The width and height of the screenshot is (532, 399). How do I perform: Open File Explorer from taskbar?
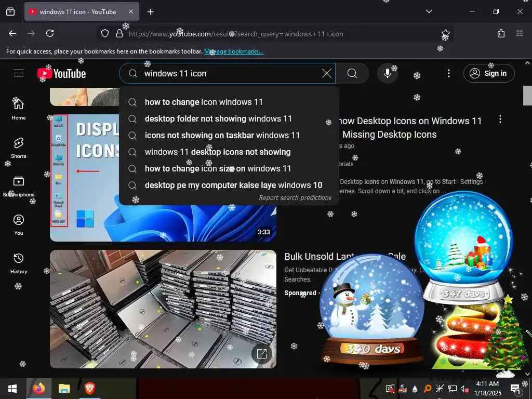[x=64, y=389]
